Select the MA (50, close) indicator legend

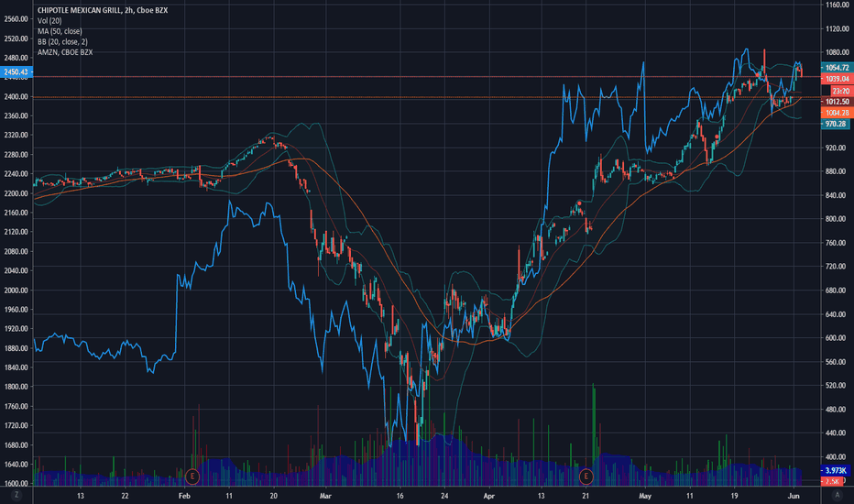(x=60, y=31)
